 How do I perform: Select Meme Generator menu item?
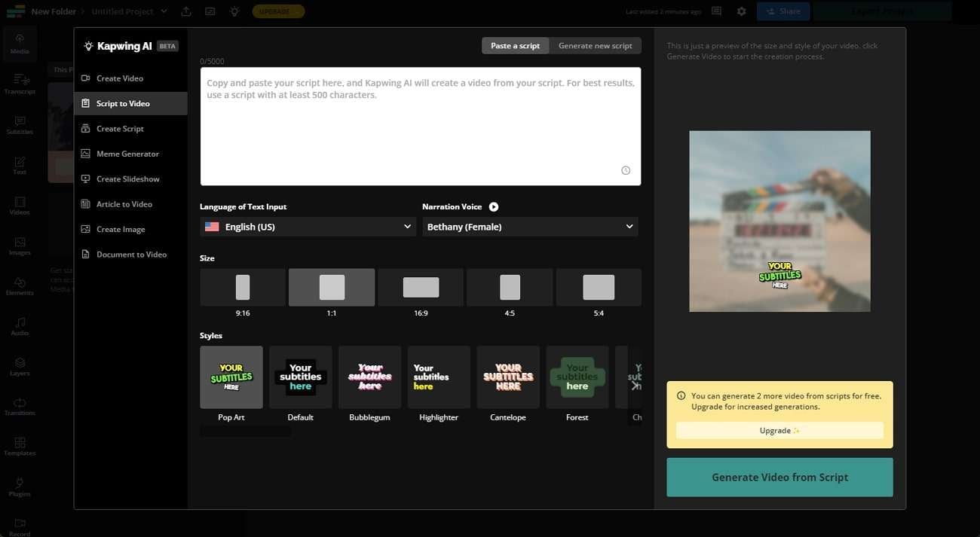click(x=130, y=154)
